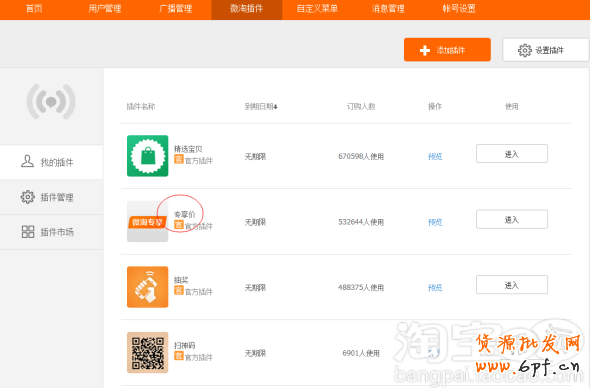
Task: Open 插件管理 with the gear icon
Action: coord(51,197)
